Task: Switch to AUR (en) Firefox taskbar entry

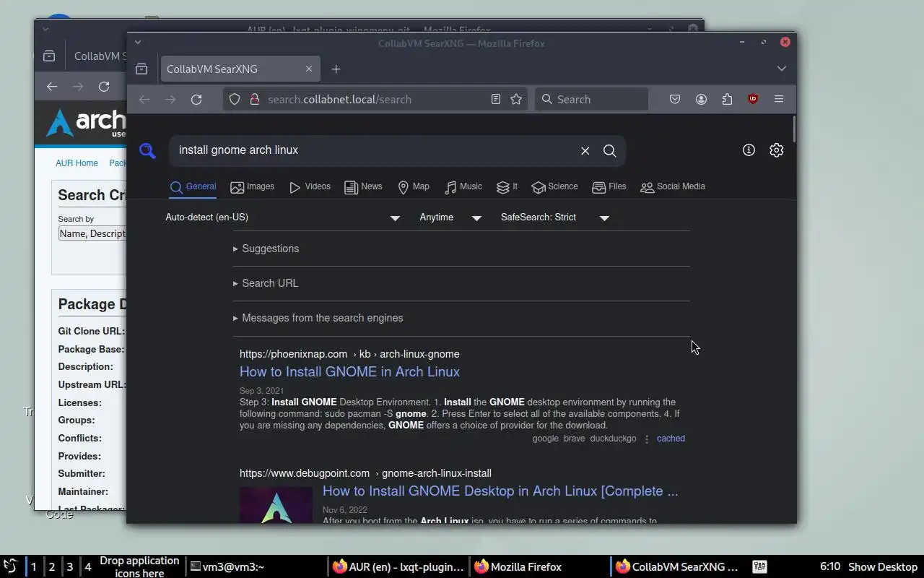Action: click(x=399, y=567)
